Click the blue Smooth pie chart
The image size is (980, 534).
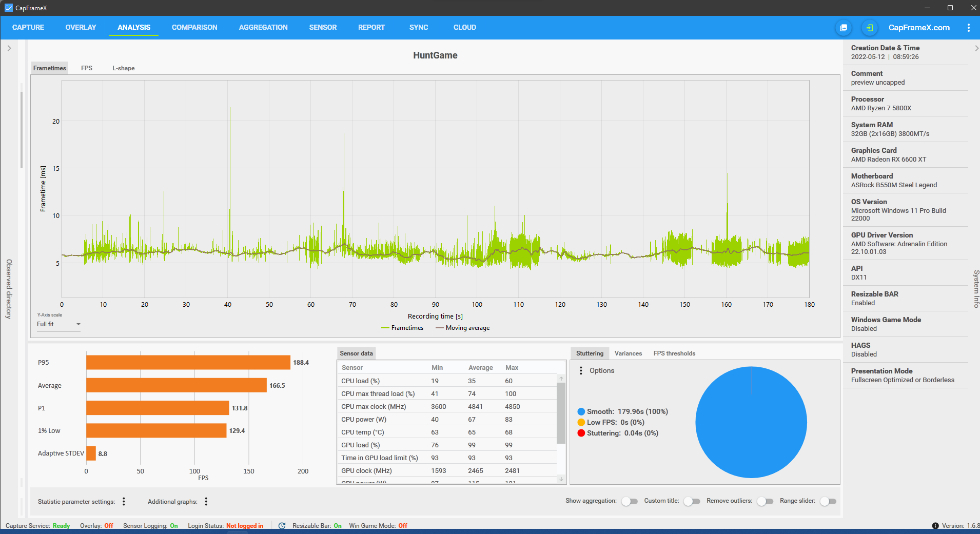[751, 422]
